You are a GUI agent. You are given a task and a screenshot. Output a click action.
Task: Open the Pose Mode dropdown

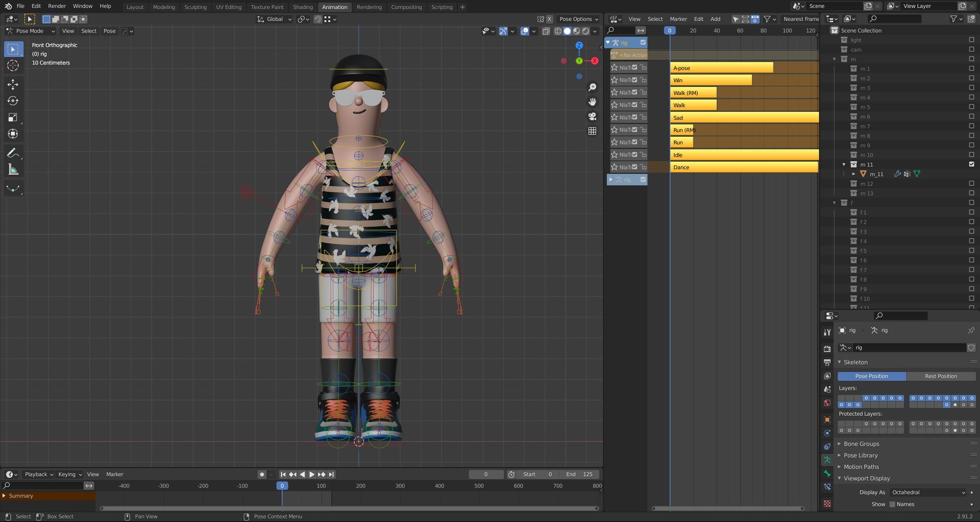pos(30,31)
